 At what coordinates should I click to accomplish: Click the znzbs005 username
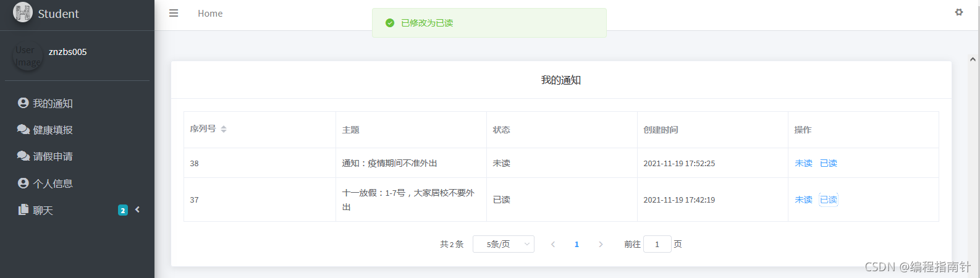(x=67, y=52)
